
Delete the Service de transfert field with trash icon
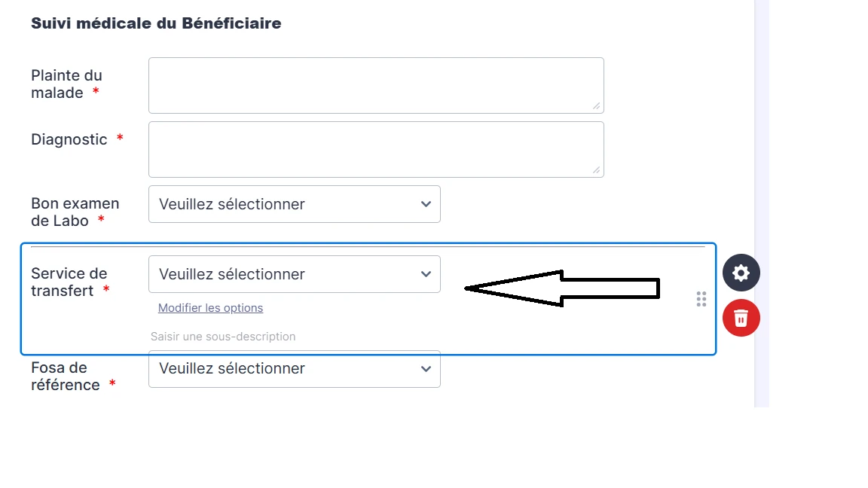coord(741,319)
